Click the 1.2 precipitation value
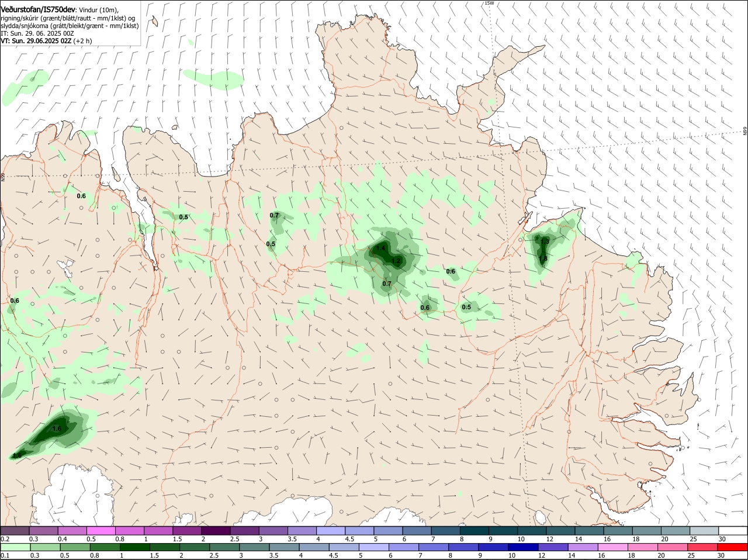 click(396, 261)
